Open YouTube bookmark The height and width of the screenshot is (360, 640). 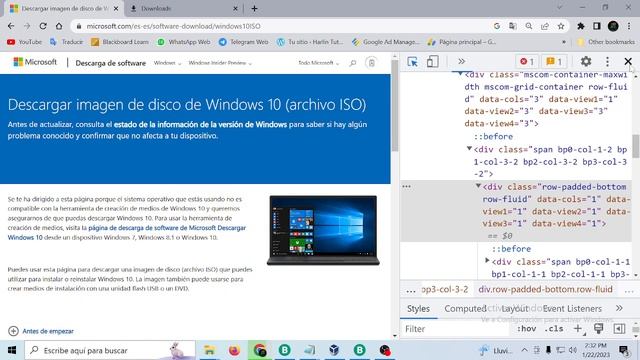(x=24, y=42)
